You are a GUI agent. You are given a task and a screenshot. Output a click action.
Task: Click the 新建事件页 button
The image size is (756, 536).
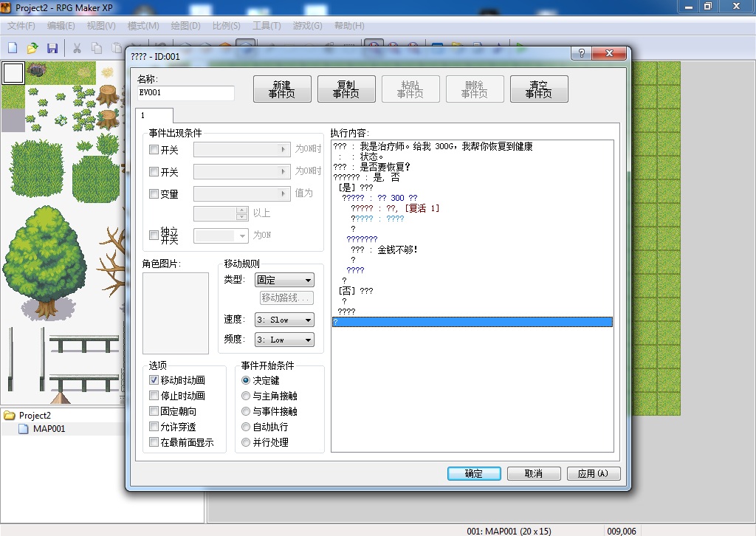[x=282, y=89]
